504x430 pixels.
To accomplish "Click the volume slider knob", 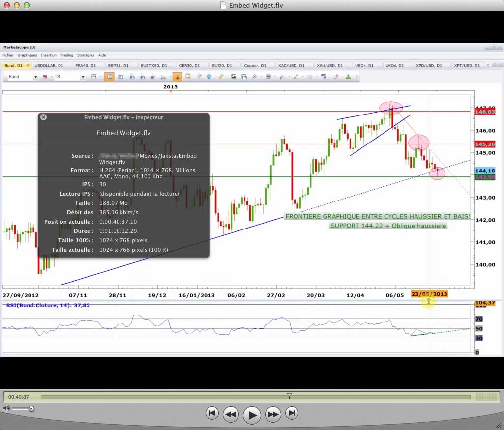I will coord(31,409).
